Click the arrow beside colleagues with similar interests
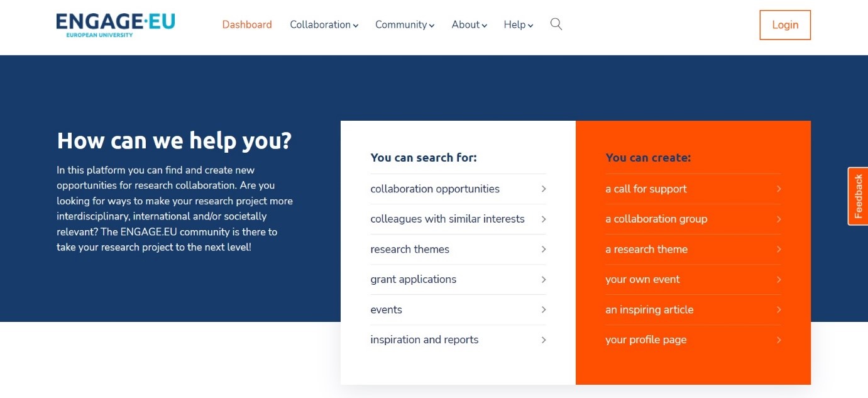This screenshot has width=868, height=398. [x=543, y=219]
